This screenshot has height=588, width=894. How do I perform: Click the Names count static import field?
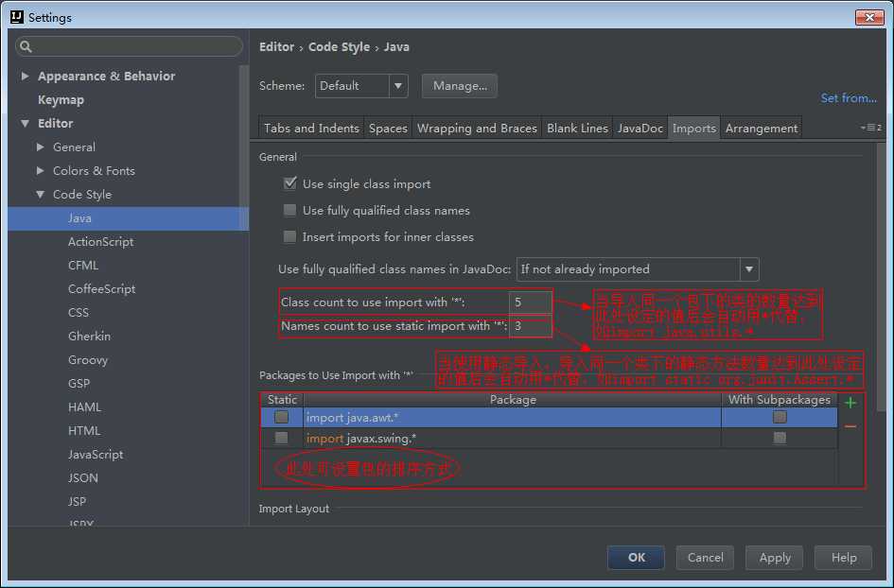coord(530,326)
